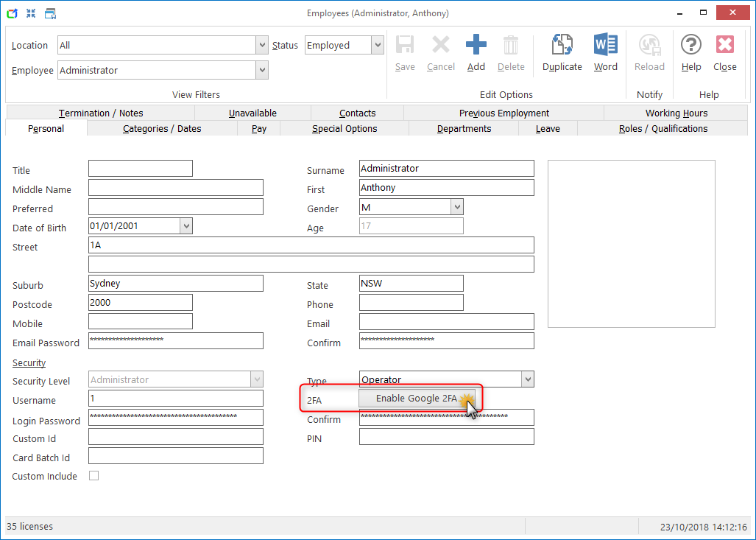Edit the Suburb field showing Sydney
The width and height of the screenshot is (756, 540).
point(176,284)
